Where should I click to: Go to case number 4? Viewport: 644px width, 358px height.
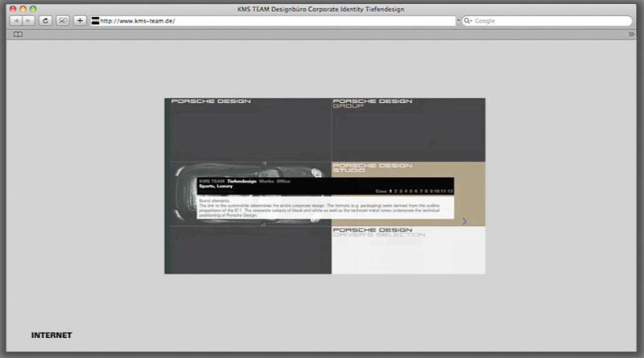point(406,191)
